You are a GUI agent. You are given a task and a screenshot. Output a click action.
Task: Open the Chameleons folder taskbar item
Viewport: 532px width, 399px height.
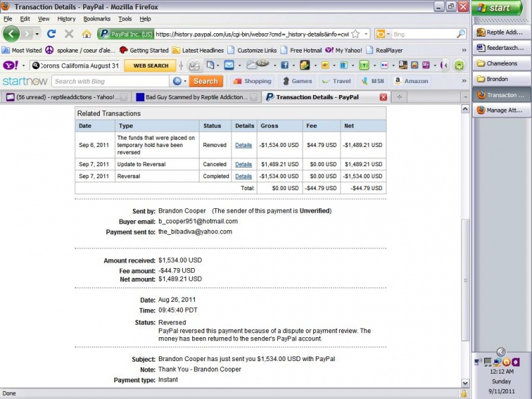(x=501, y=63)
